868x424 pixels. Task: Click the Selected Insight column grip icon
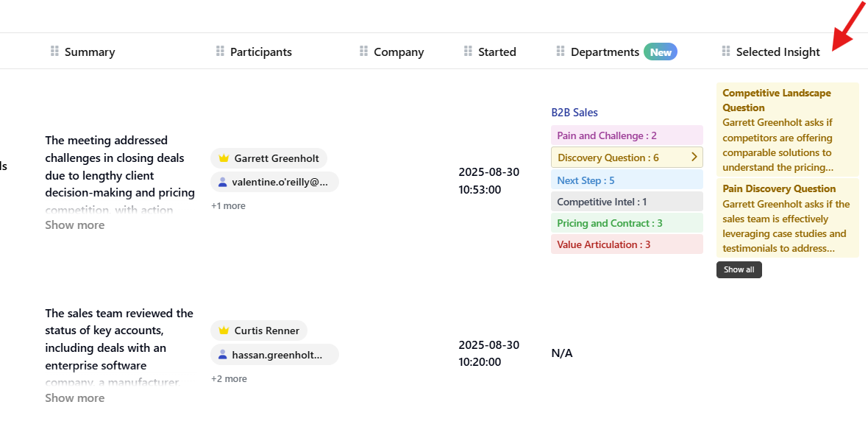726,52
